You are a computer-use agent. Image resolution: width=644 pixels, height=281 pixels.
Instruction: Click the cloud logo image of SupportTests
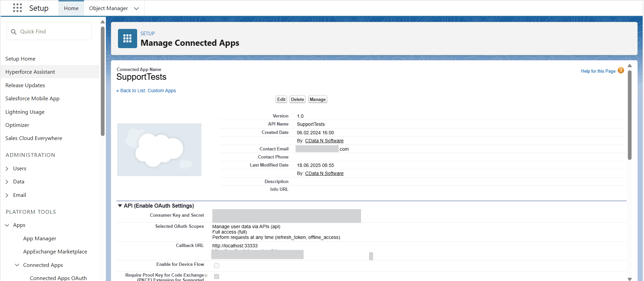[159, 150]
